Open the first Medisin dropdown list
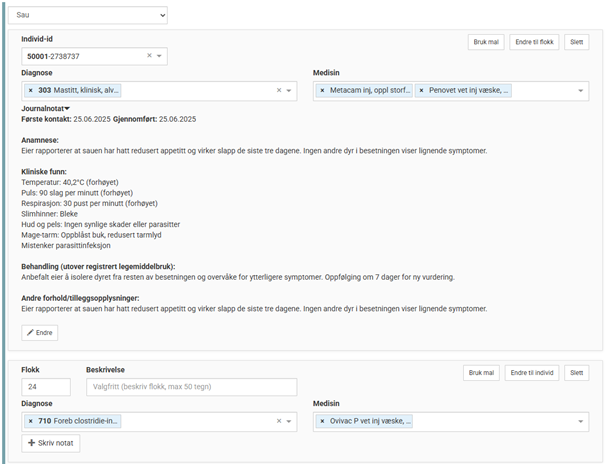 [581, 91]
